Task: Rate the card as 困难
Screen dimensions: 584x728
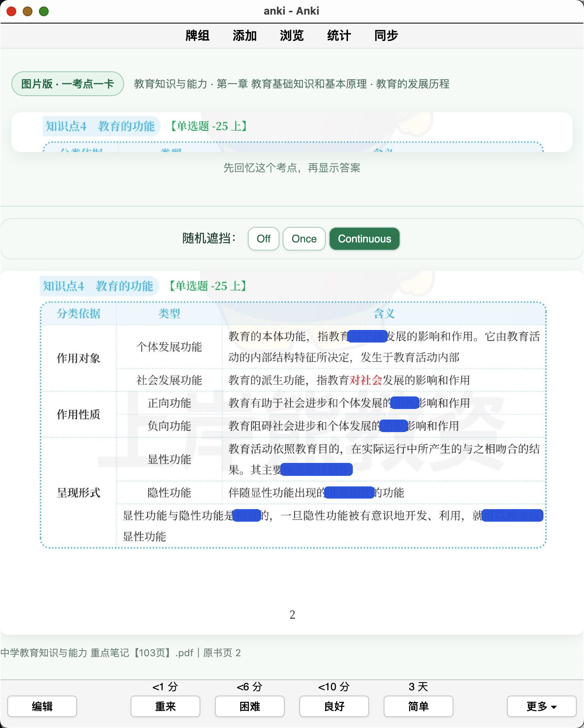Action: [250, 707]
